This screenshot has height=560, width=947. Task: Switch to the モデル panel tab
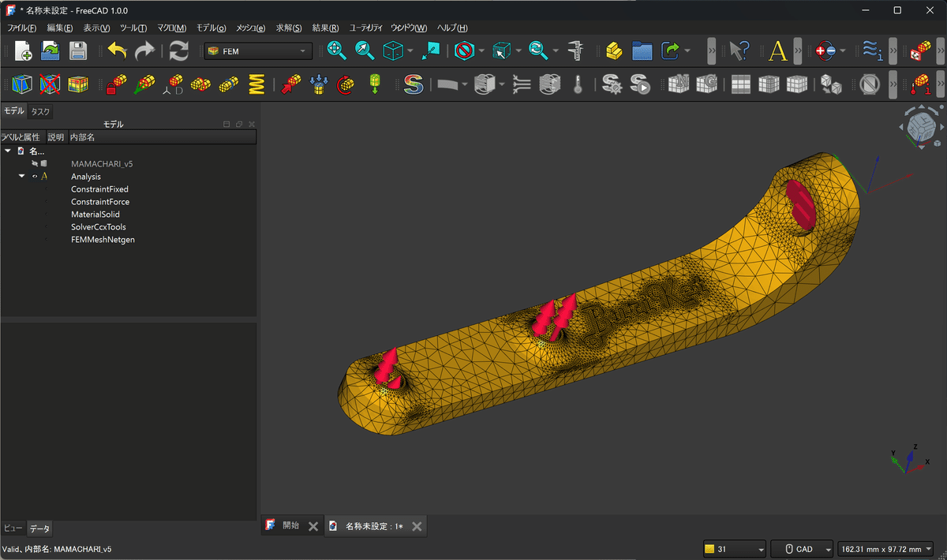13,110
